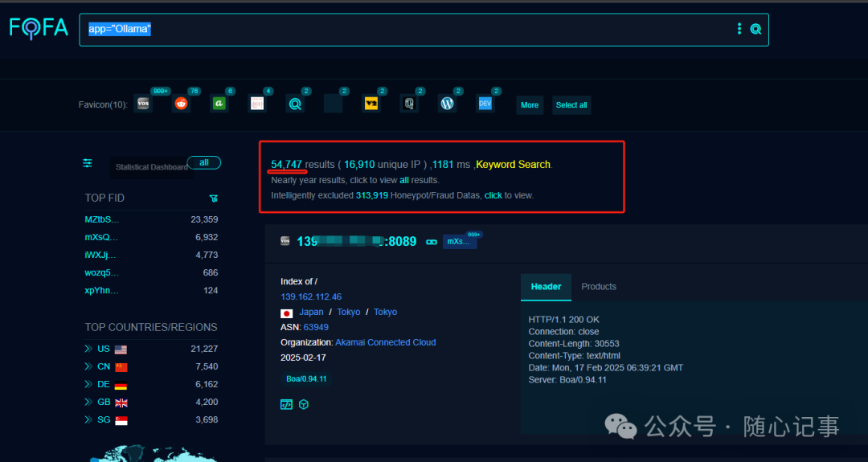The width and height of the screenshot is (868, 462).
Task: Switch to the Products tab
Action: (599, 287)
